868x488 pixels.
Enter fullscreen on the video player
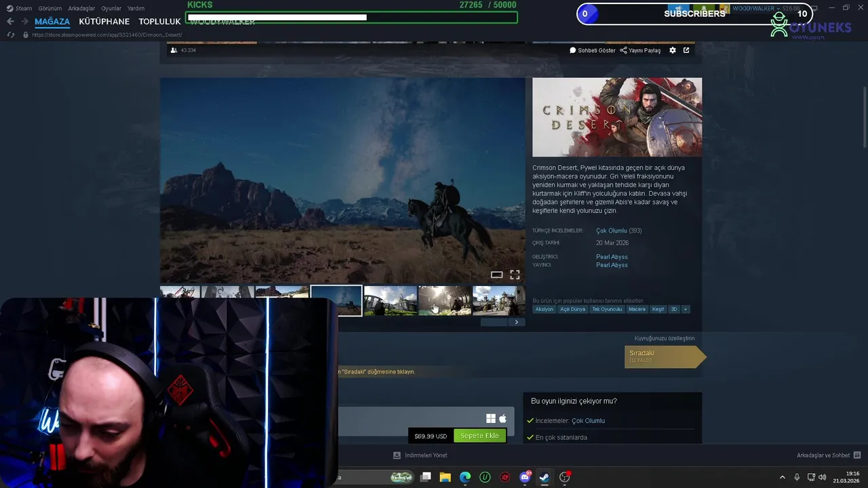[x=515, y=274]
